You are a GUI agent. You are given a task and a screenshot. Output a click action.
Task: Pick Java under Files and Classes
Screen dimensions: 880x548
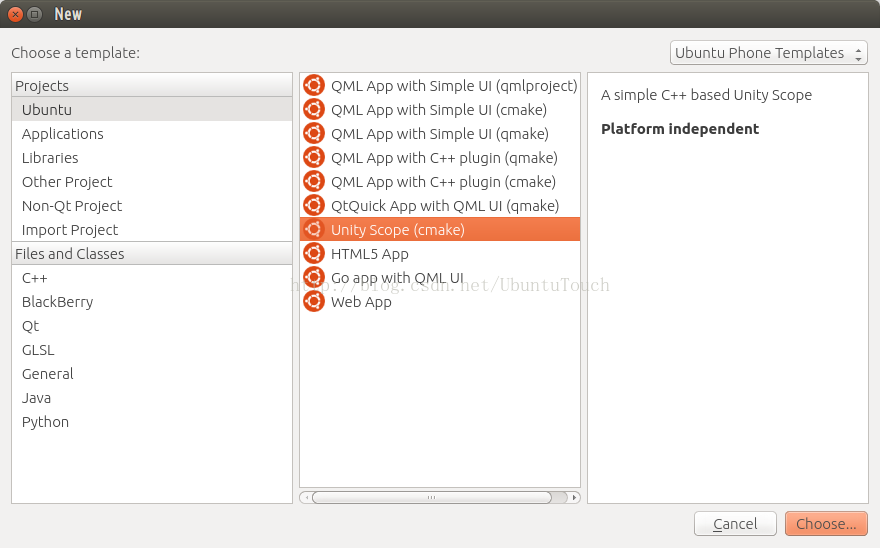[x=152, y=398]
